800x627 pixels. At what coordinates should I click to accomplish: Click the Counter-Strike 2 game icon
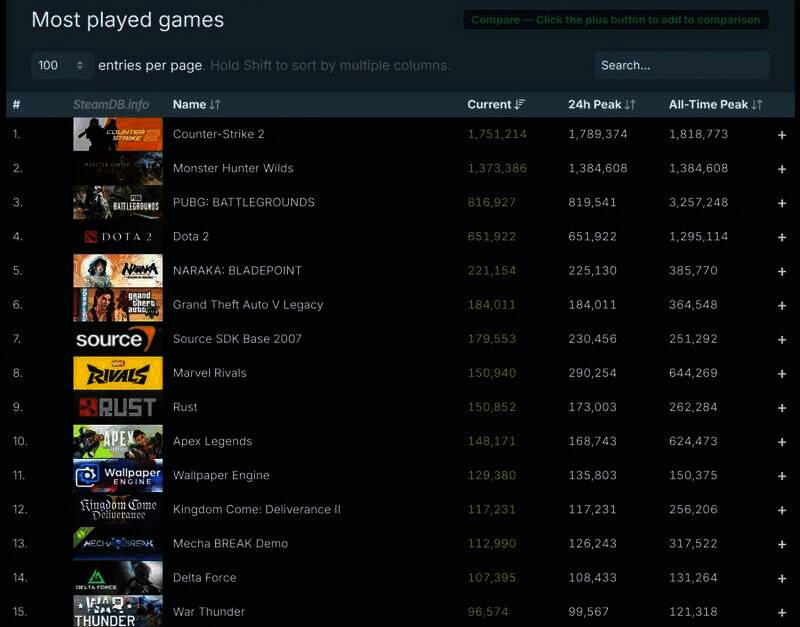pyautogui.click(x=117, y=134)
